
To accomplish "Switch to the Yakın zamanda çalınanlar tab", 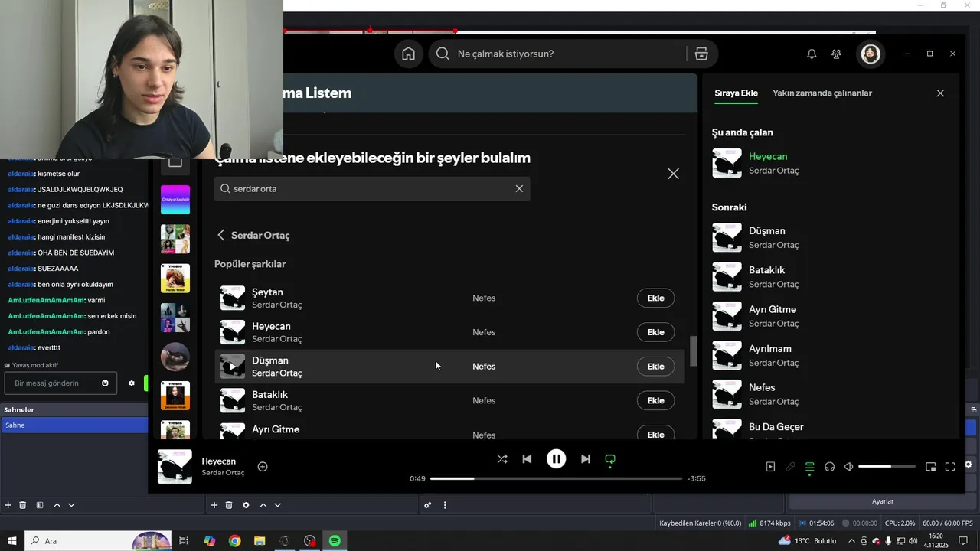I will pos(822,93).
